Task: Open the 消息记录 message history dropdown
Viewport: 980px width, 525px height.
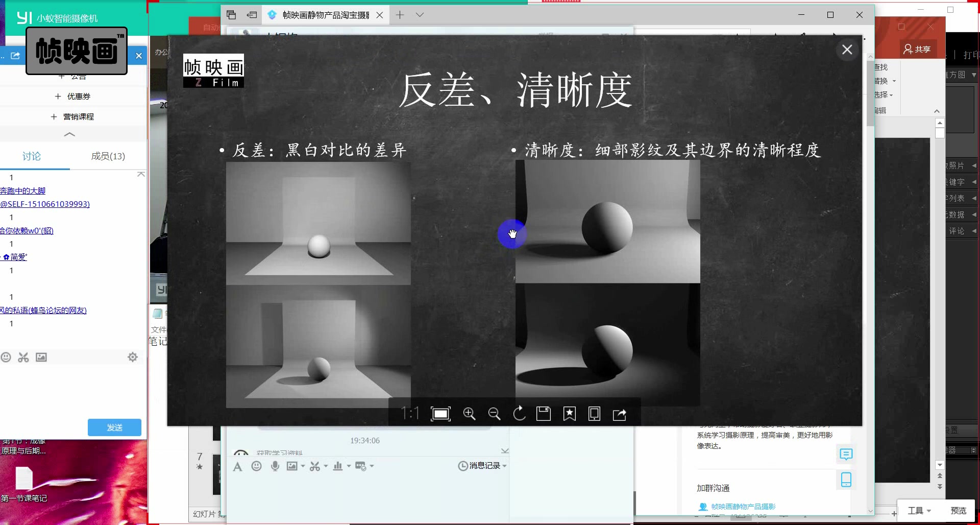Action: [x=482, y=466]
